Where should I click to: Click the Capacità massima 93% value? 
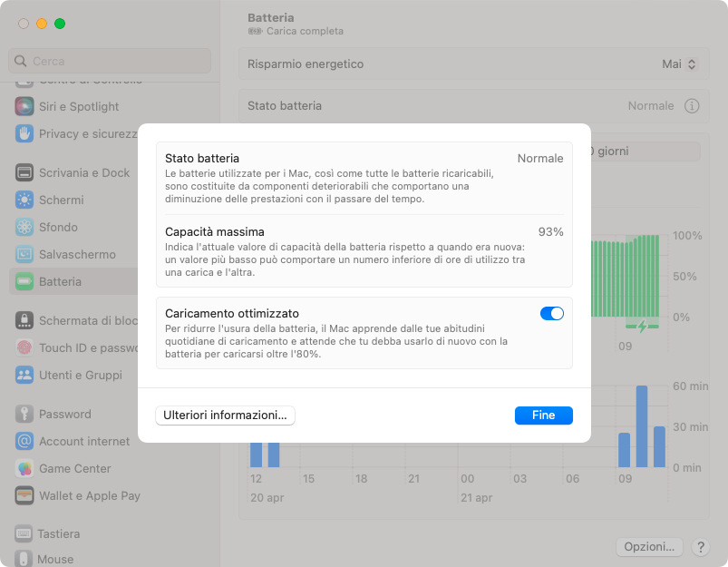(x=550, y=232)
